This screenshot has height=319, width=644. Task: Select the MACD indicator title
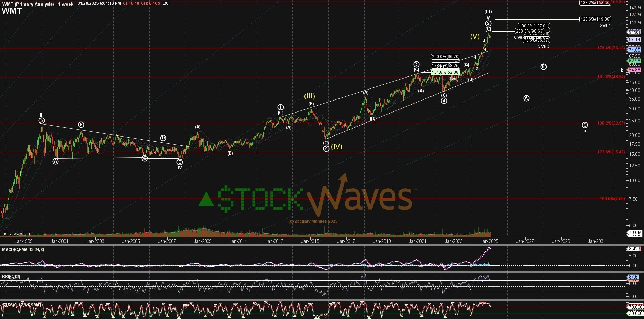(x=23, y=250)
